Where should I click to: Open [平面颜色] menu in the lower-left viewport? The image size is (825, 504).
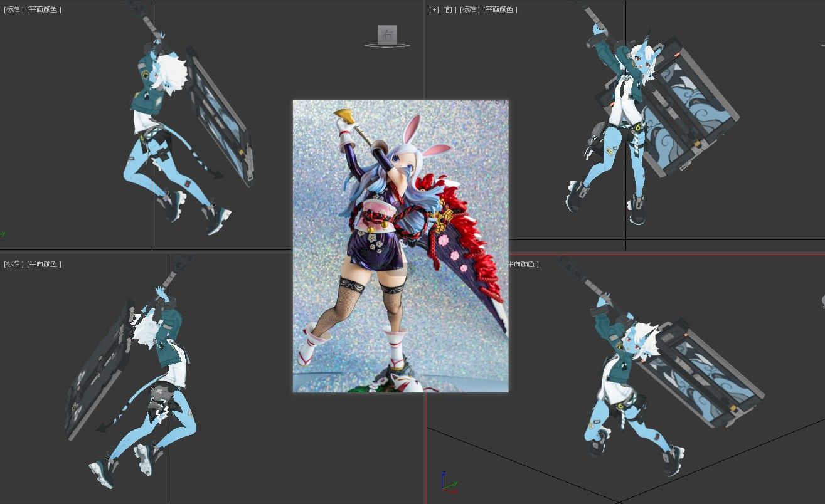pos(44,264)
